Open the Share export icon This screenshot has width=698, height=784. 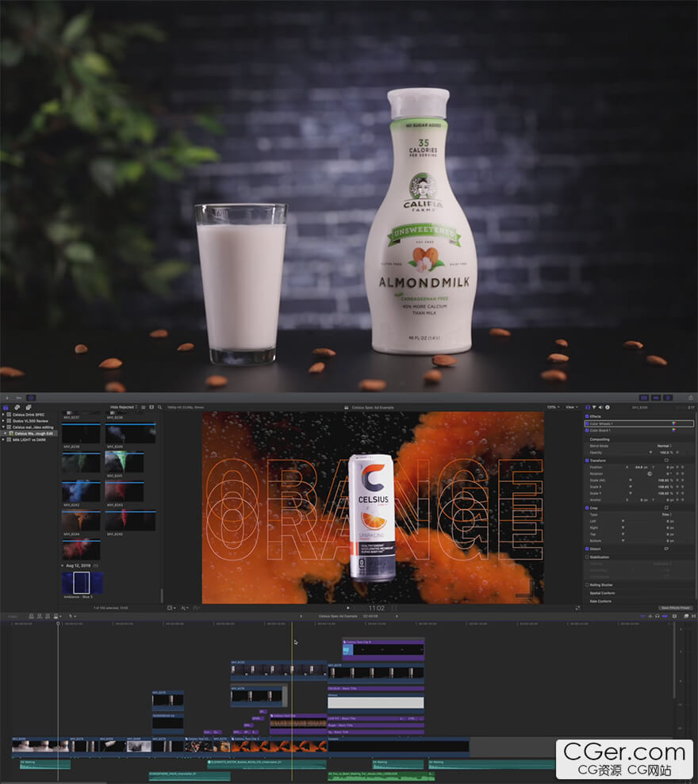691,398
